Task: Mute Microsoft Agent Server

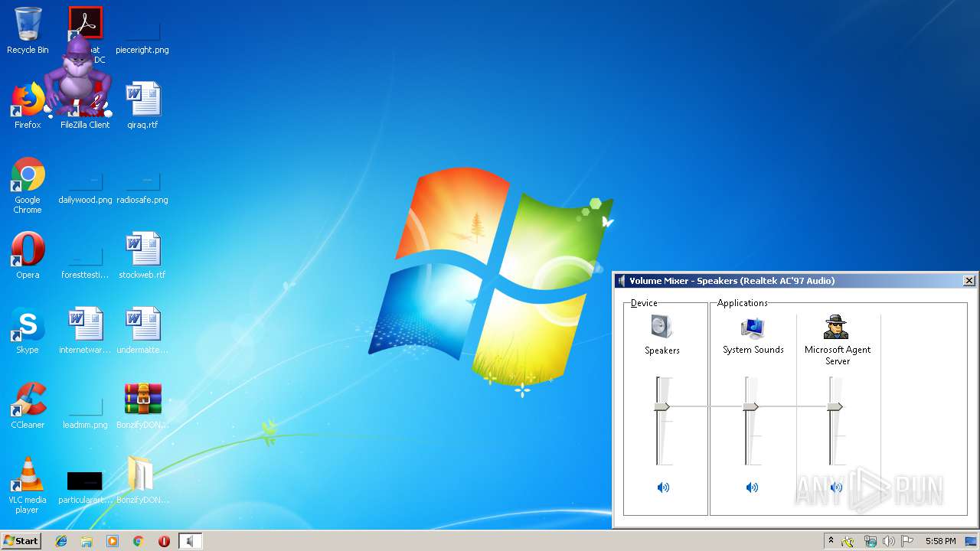Action: click(836, 487)
